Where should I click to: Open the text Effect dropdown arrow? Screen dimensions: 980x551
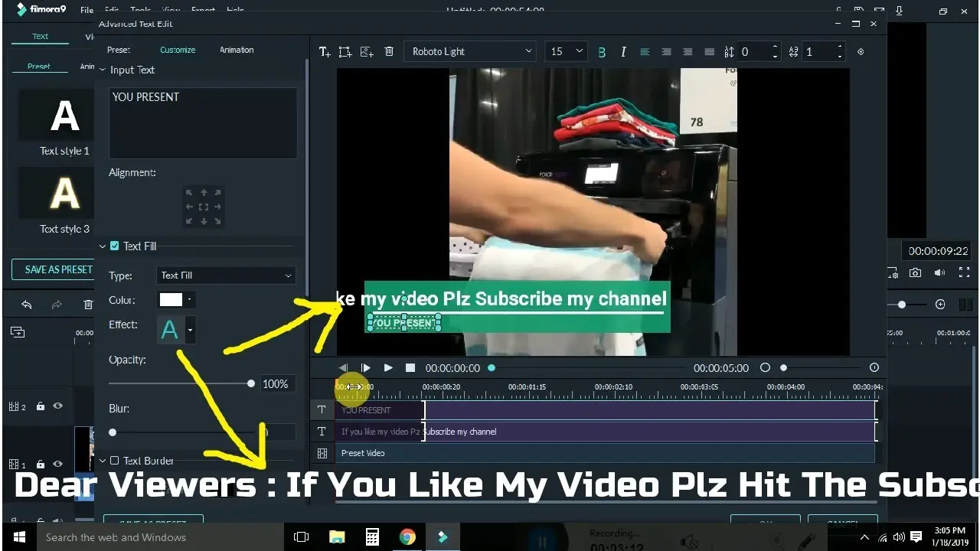190,331
